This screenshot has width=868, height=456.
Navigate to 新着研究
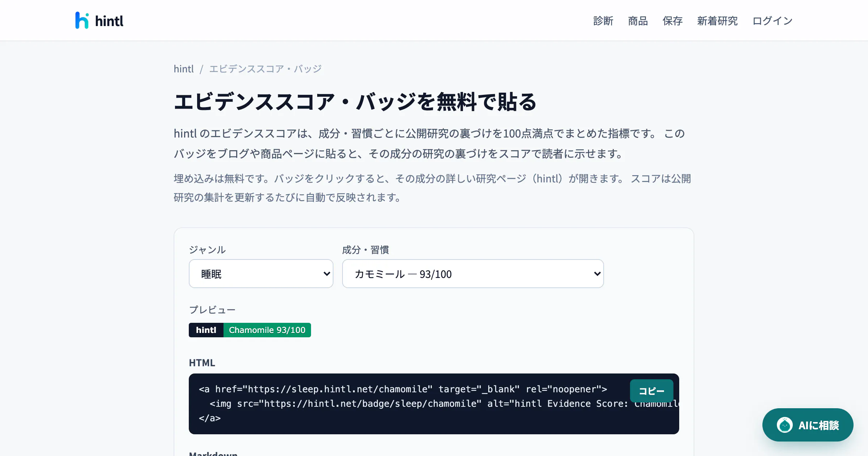pyautogui.click(x=718, y=21)
